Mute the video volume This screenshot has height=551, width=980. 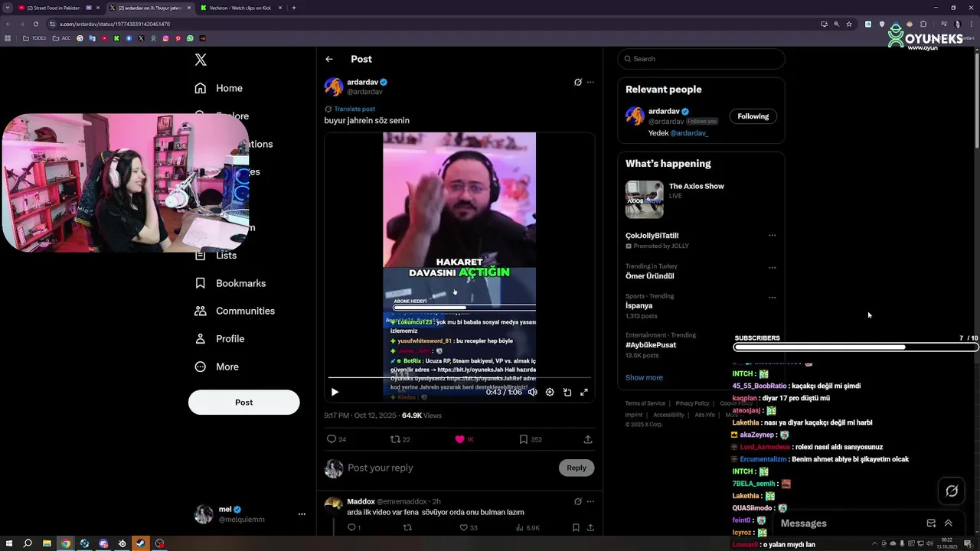[x=533, y=392]
